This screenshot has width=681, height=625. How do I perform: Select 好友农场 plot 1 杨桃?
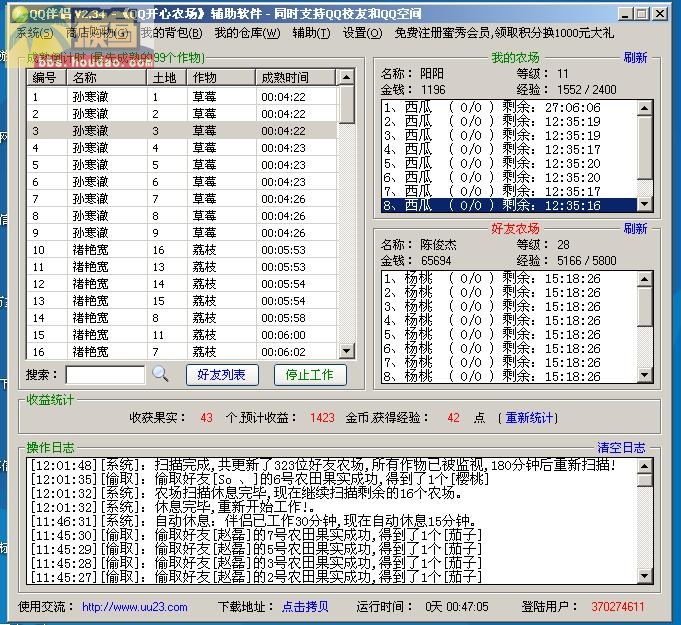pyautogui.click(x=509, y=278)
